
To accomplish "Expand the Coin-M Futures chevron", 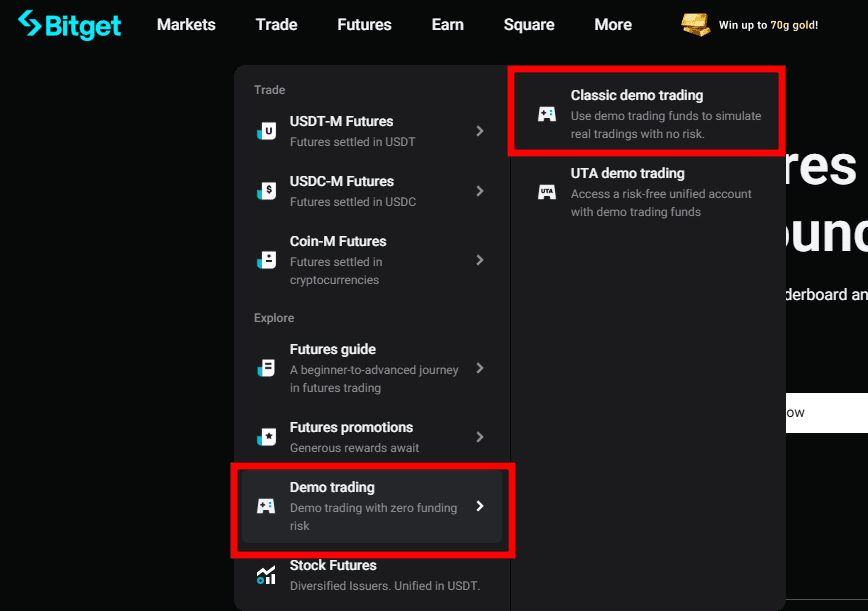I will click(x=480, y=260).
